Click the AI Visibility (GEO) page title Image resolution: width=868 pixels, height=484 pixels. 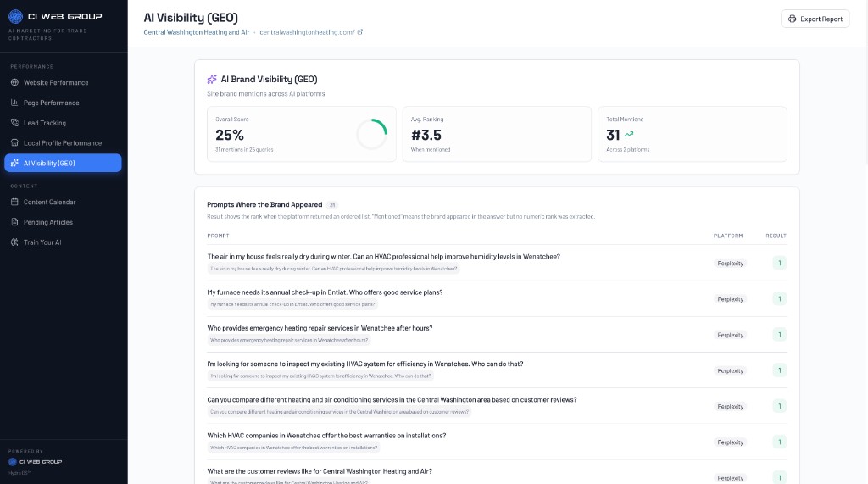click(191, 18)
